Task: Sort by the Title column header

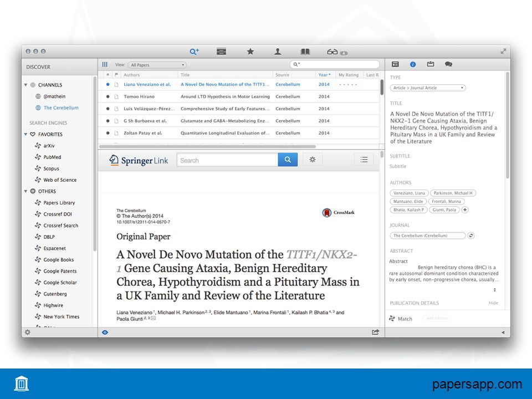Action: [x=226, y=75]
